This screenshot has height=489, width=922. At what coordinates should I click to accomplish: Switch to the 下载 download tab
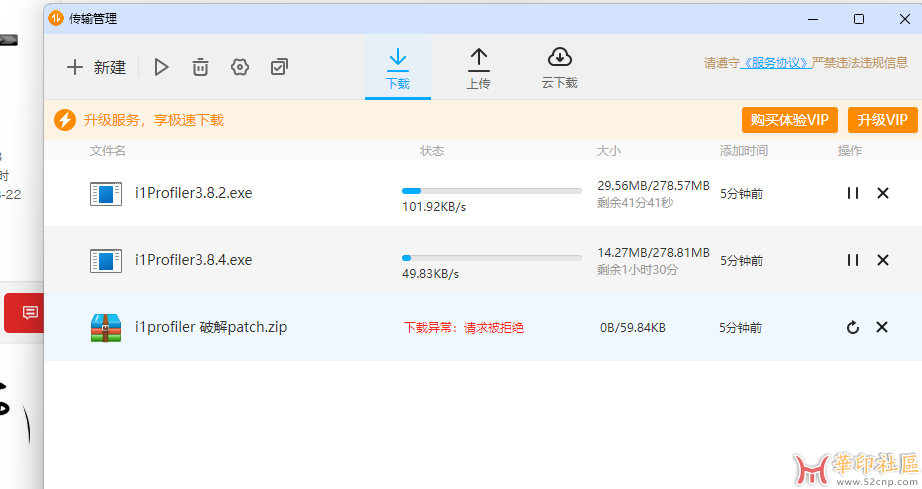pyautogui.click(x=398, y=69)
